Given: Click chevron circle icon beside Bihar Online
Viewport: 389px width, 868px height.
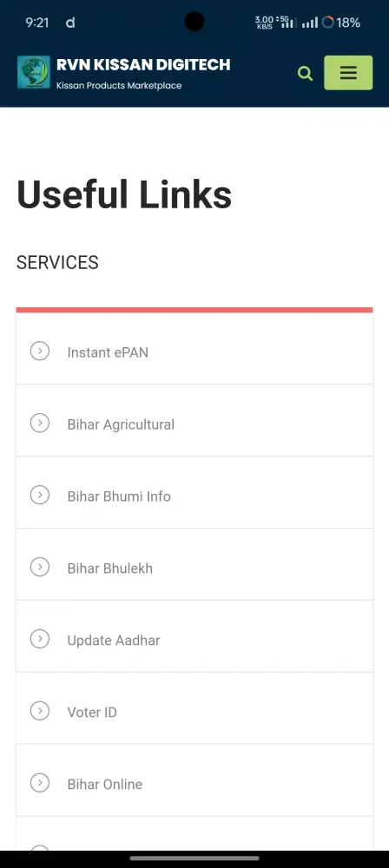Looking at the screenshot, I should [x=39, y=783].
